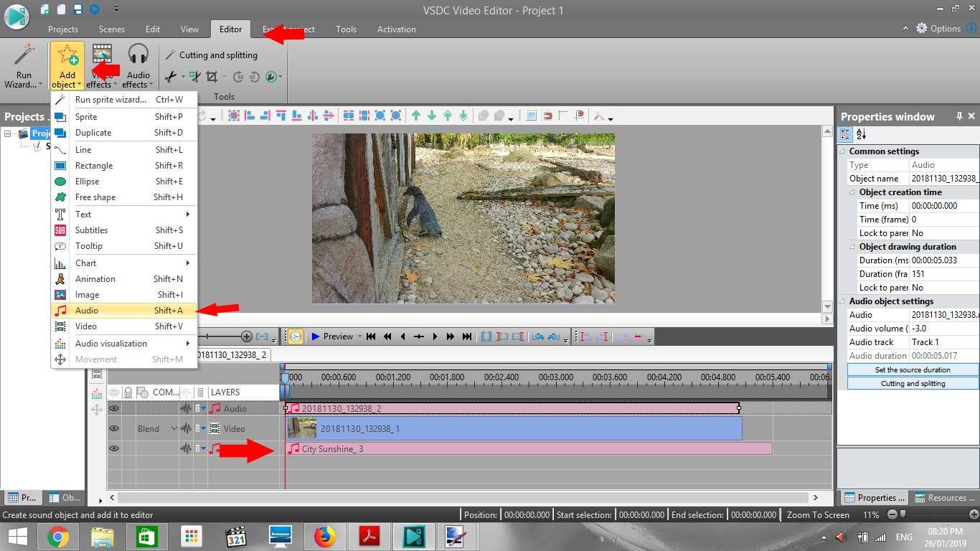Click the Cutting and splitting tool
The image size is (980, 551).
(211, 55)
